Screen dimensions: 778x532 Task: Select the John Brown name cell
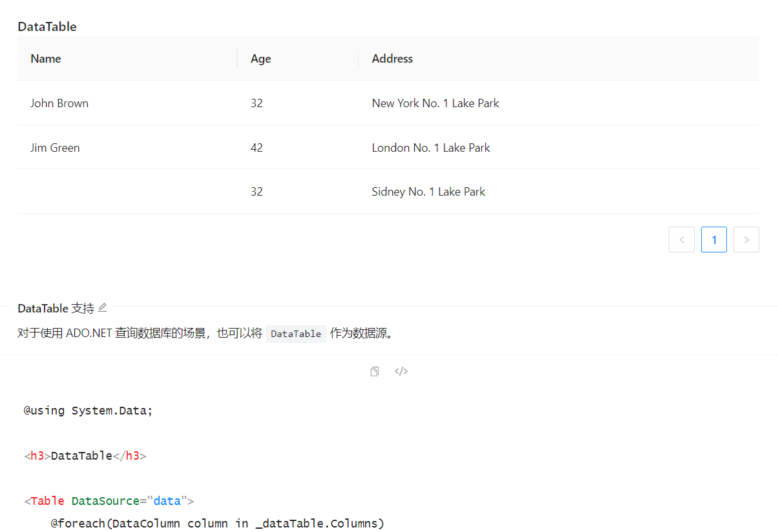127,103
